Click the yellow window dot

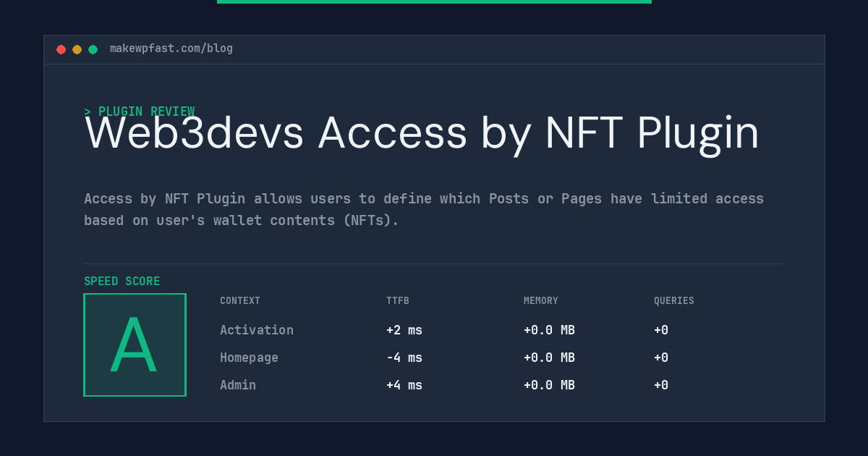coord(77,49)
